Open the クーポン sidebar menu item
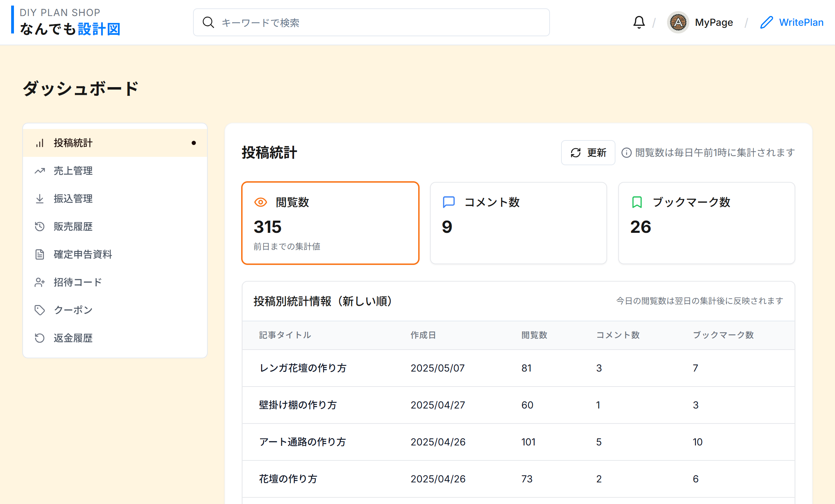Screen dimensions: 835x504 [115, 310]
